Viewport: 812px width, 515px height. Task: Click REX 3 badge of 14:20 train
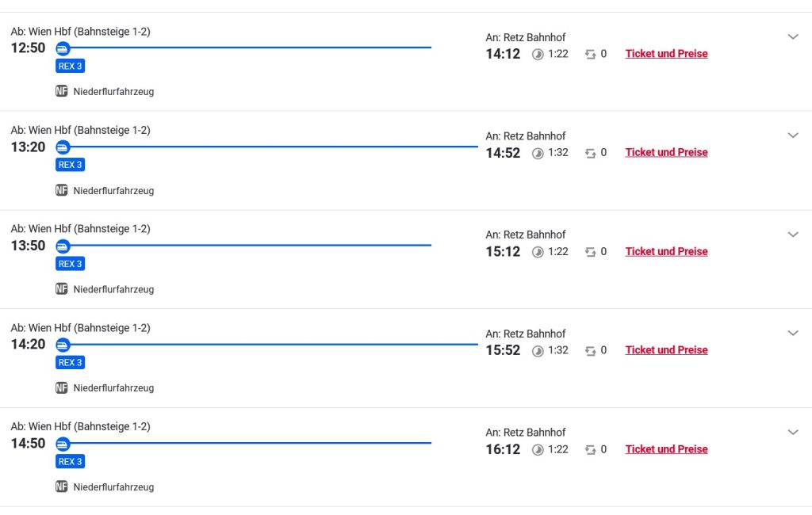(70, 363)
